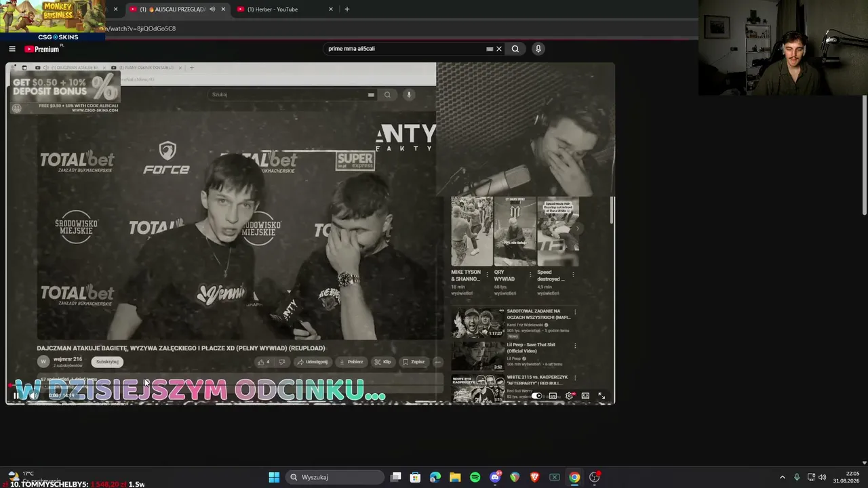The width and height of the screenshot is (868, 488).
Task: Open Spotify from the taskbar
Action: click(x=475, y=477)
